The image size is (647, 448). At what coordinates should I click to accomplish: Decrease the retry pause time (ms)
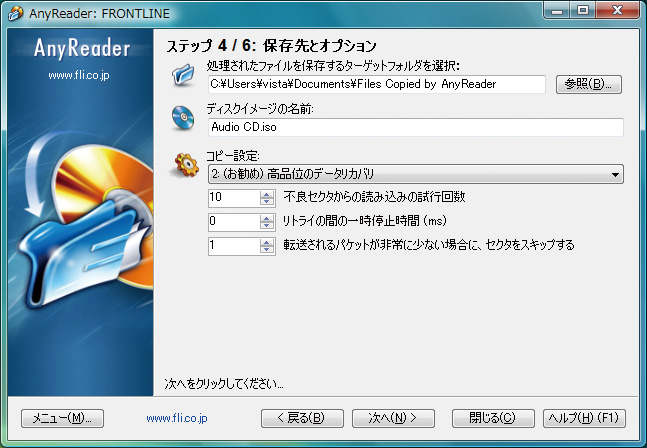[x=267, y=226]
